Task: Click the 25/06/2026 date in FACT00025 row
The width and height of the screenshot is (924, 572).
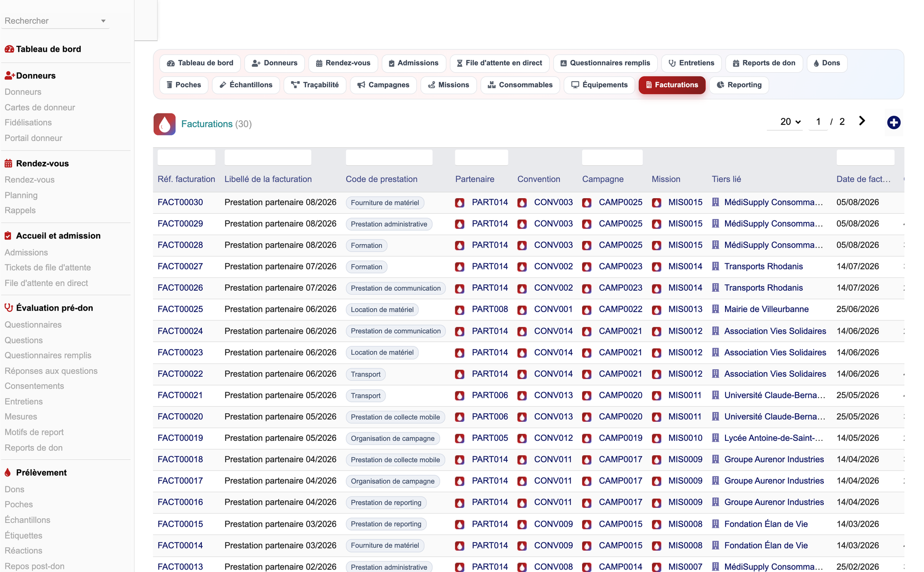Action: pos(858,309)
